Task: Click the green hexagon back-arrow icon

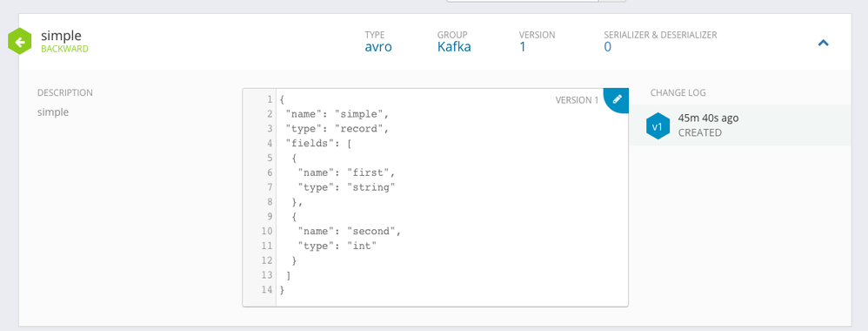Action: [20, 42]
